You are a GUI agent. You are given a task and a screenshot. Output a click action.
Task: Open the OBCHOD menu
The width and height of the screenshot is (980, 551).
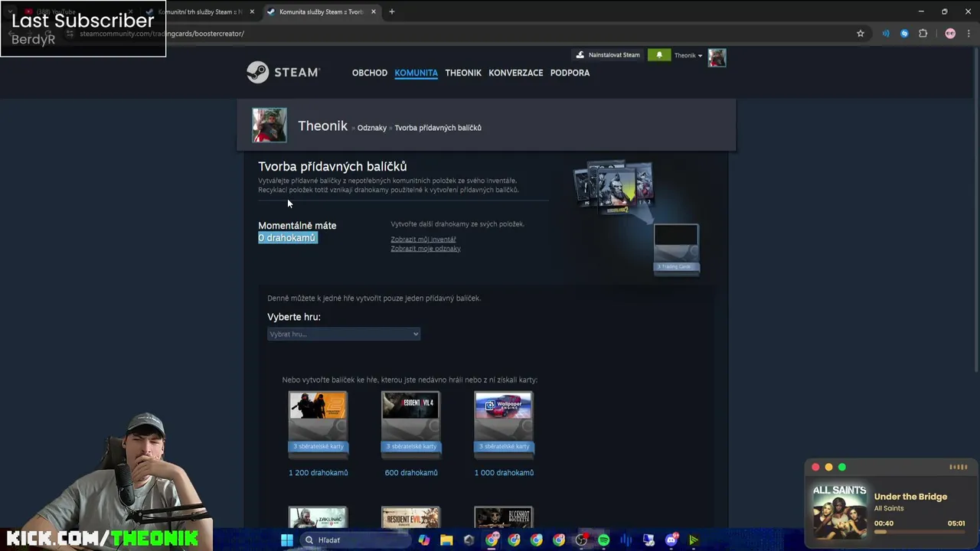370,73
